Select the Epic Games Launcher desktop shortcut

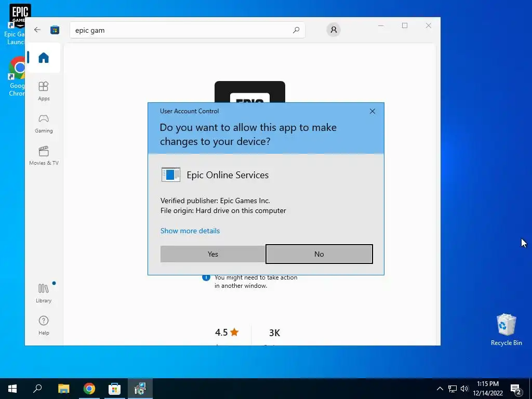(15, 24)
